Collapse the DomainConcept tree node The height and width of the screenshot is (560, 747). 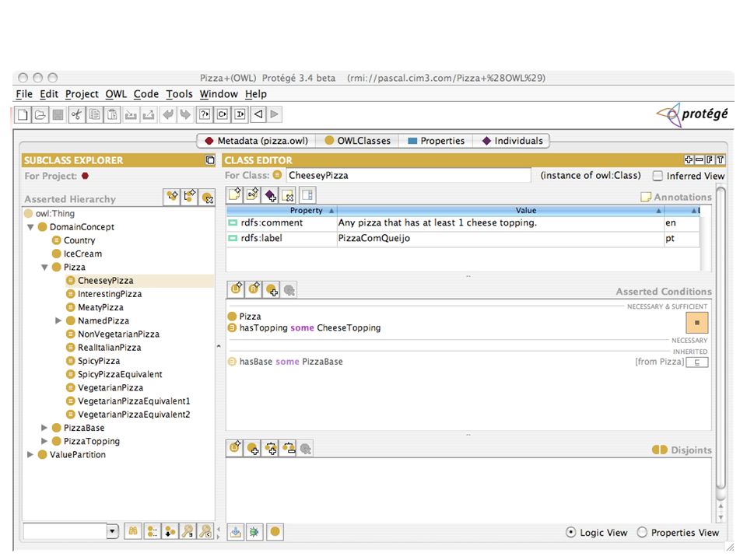point(30,227)
